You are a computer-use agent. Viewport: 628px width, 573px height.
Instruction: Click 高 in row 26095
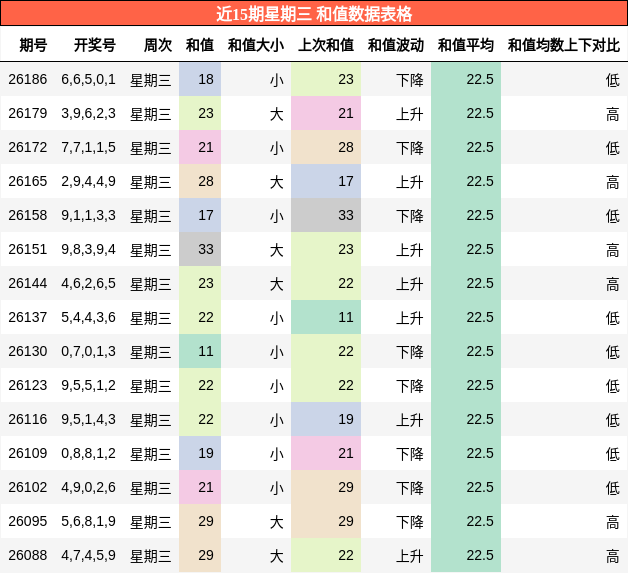point(613,522)
